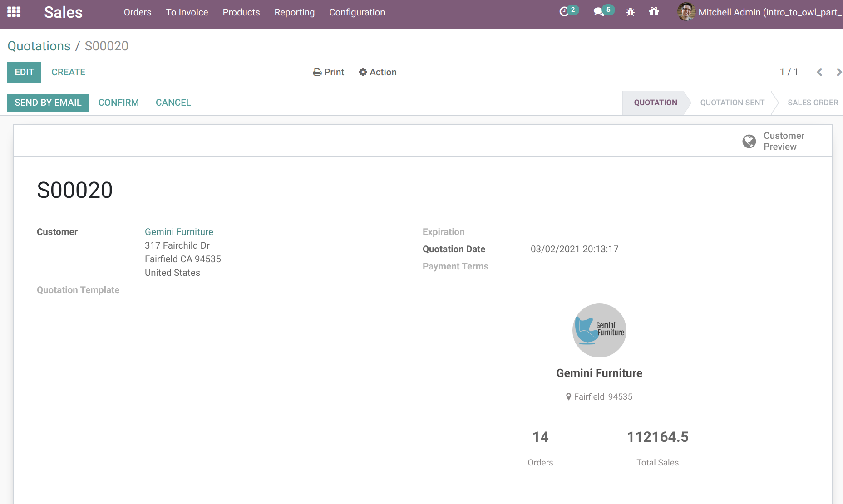The image size is (843, 504).
Task: Click the CREATE button
Action: [68, 73]
